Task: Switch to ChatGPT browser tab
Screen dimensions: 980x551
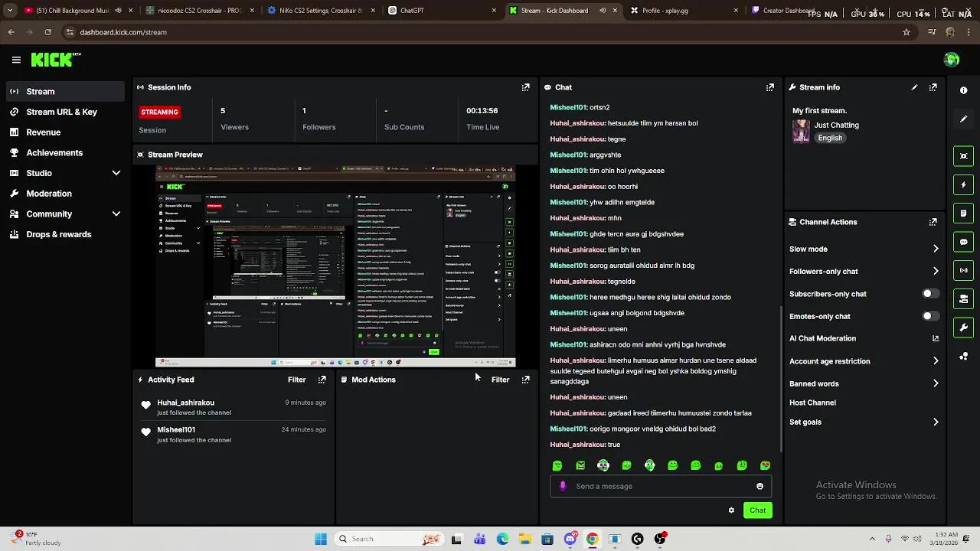Action: pyautogui.click(x=440, y=11)
